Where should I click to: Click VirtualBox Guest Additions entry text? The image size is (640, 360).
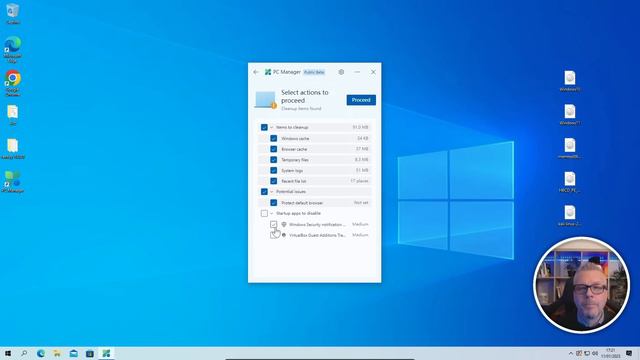click(317, 236)
